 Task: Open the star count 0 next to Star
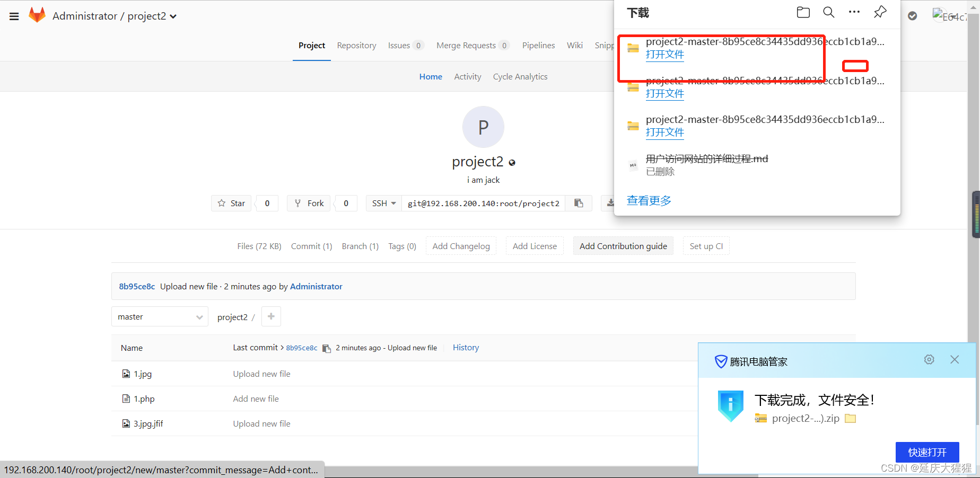267,203
